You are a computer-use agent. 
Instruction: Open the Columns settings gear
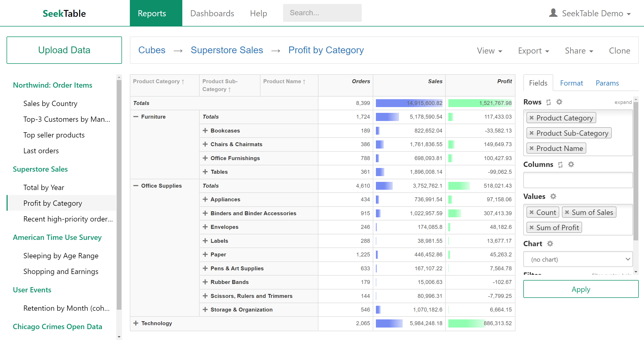click(571, 165)
